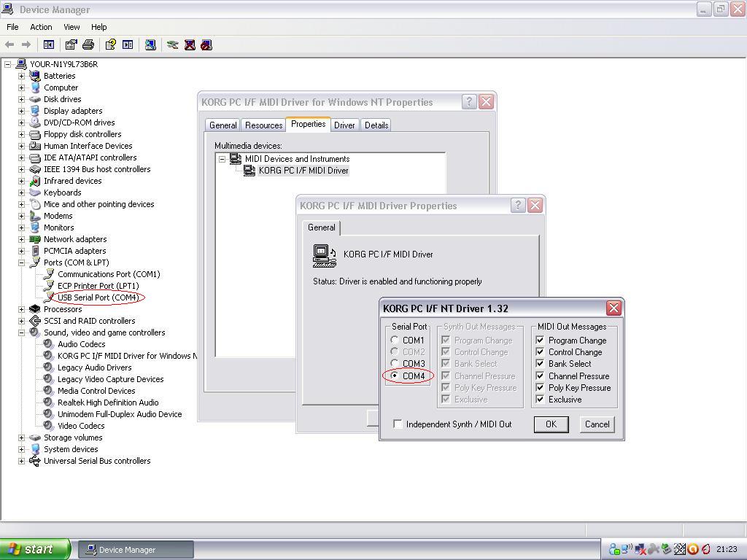Open the File menu
Screen dimensions: 747x560
pos(12,27)
